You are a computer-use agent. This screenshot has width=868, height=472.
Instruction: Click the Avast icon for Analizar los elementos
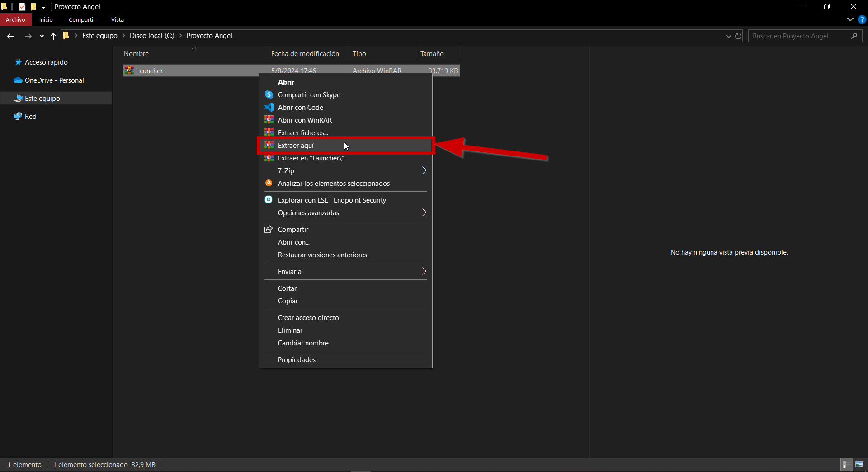tap(269, 183)
